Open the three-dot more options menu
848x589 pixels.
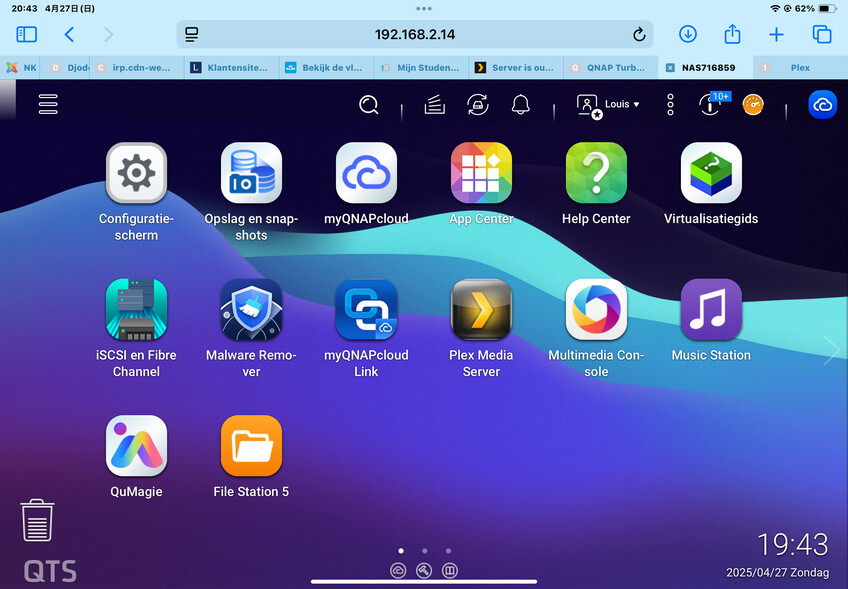coord(670,104)
